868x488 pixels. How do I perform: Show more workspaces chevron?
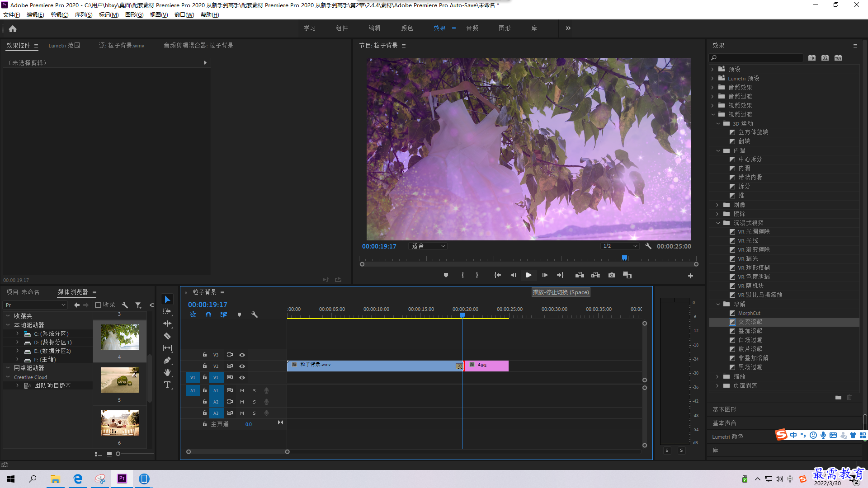tap(568, 28)
